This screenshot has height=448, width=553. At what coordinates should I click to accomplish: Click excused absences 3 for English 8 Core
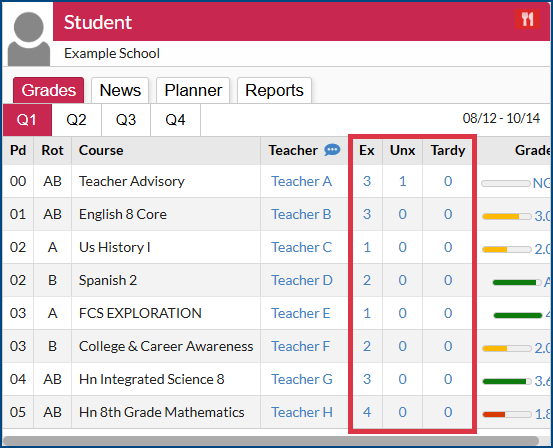(367, 214)
